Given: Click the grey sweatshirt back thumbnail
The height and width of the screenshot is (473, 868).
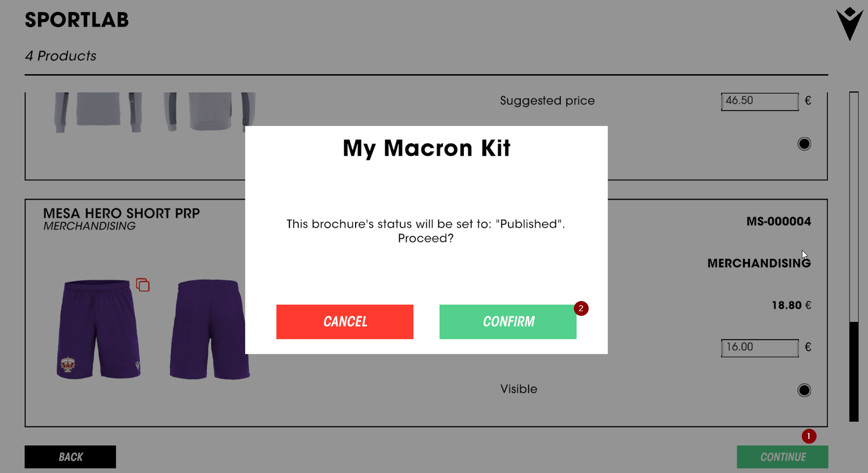Looking at the screenshot, I should coord(209,111).
